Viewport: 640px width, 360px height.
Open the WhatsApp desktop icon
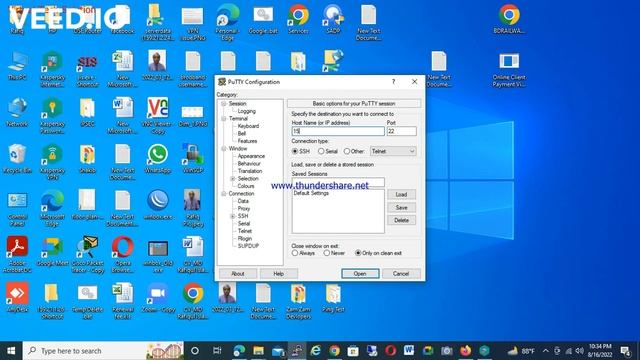point(158,159)
